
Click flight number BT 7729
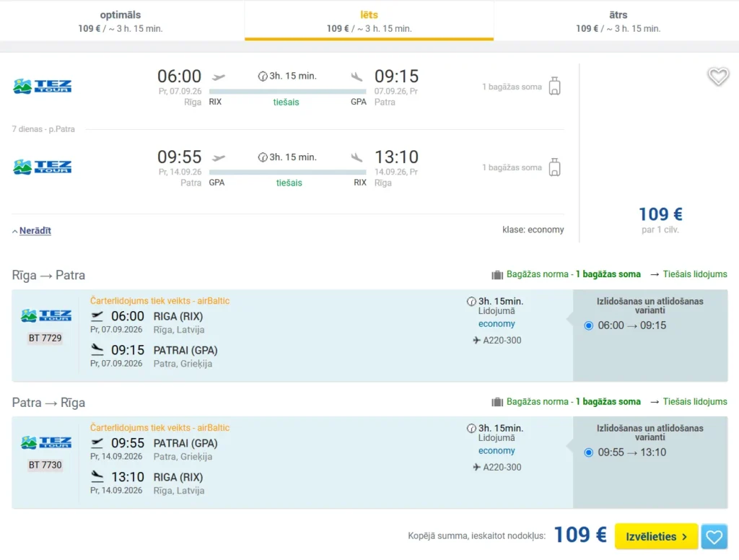tap(45, 338)
